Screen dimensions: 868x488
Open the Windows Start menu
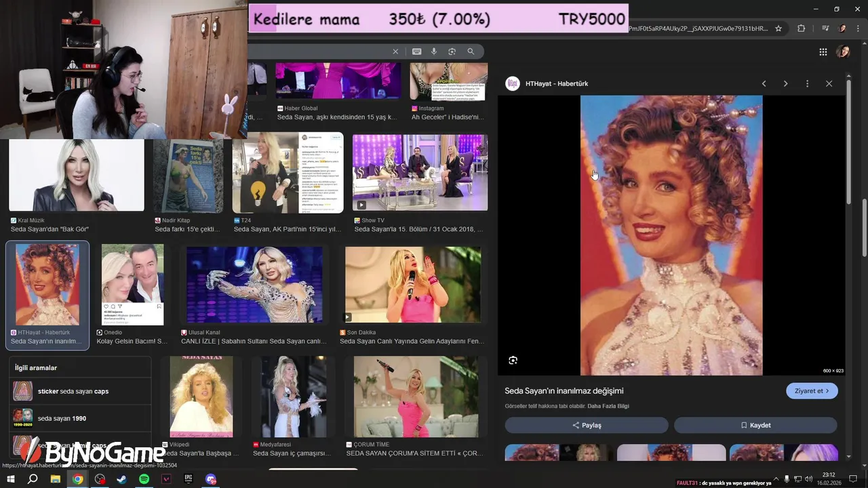point(10,479)
